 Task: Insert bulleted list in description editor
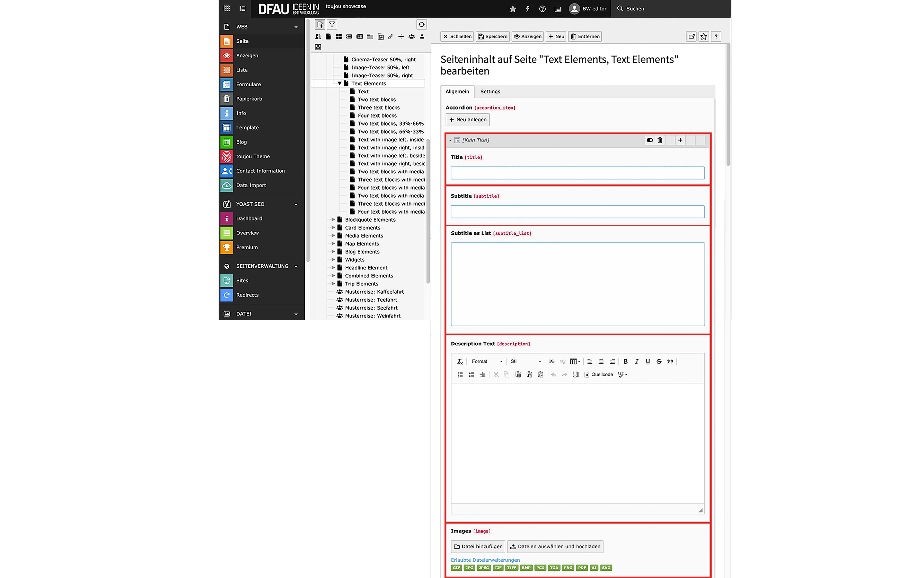[x=472, y=374]
